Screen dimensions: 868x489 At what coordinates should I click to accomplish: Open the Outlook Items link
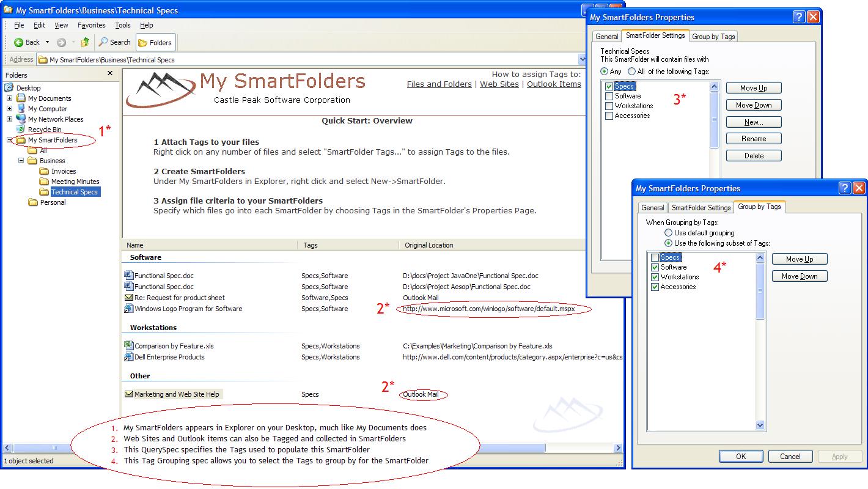pyautogui.click(x=554, y=84)
